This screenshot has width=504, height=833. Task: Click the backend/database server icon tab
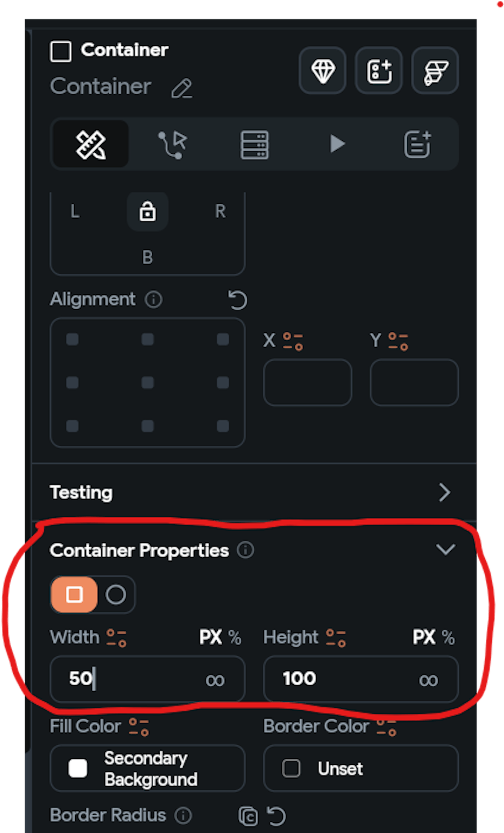point(255,144)
